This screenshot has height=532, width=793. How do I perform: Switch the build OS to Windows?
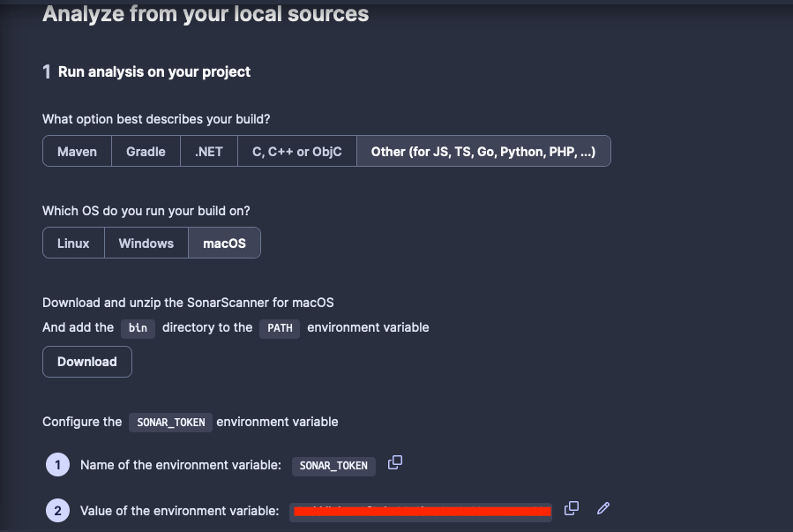146,243
